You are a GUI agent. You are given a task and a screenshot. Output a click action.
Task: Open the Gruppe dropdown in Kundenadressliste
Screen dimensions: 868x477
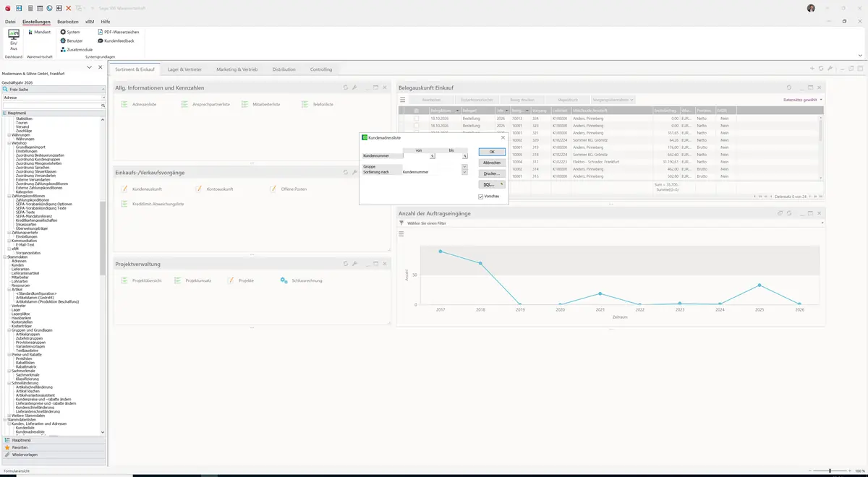pos(464,166)
